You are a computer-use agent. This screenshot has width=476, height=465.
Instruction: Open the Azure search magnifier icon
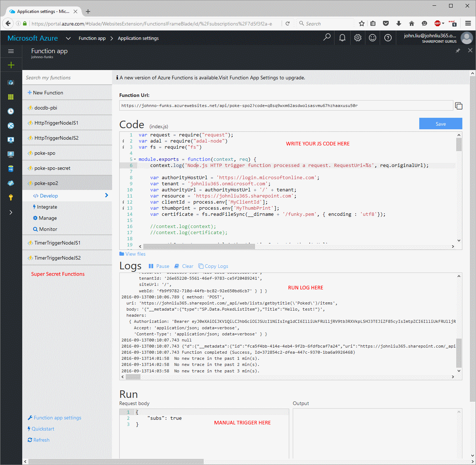[x=327, y=38]
